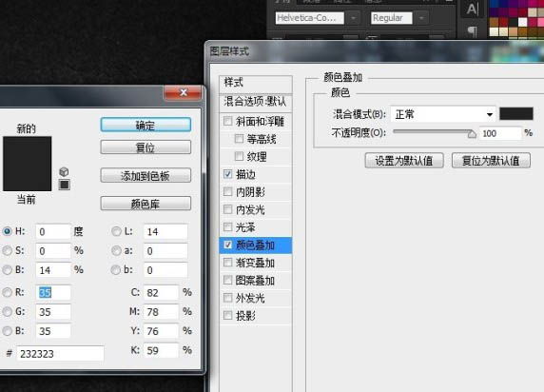
Task: Open the 混合模式 blend mode dropdown
Action: pos(442,114)
